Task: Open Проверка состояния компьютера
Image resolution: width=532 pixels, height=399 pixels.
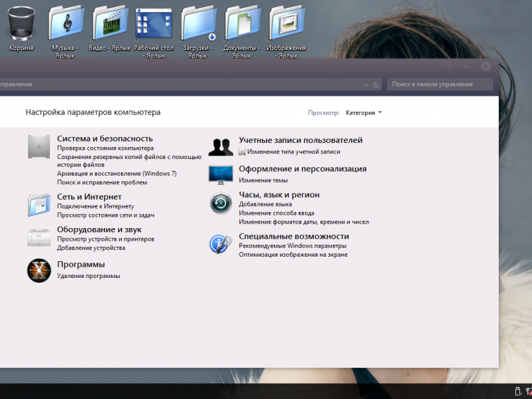Action: pyautogui.click(x=105, y=148)
